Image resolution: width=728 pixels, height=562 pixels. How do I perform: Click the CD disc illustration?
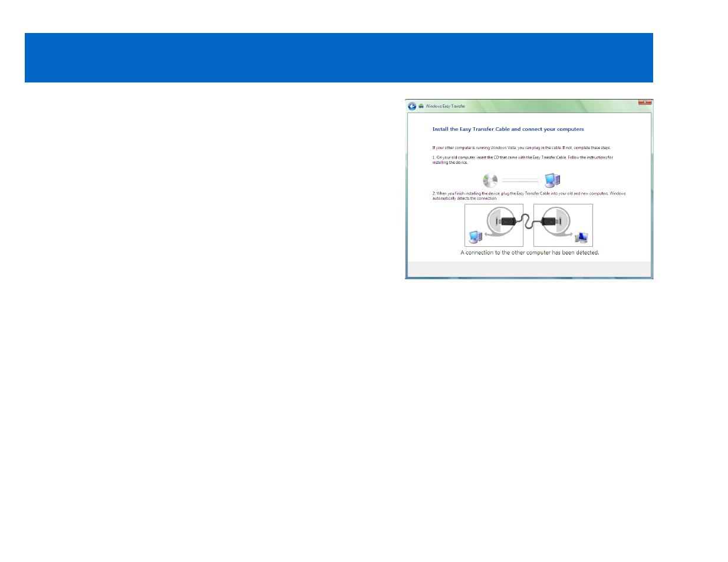[490, 180]
